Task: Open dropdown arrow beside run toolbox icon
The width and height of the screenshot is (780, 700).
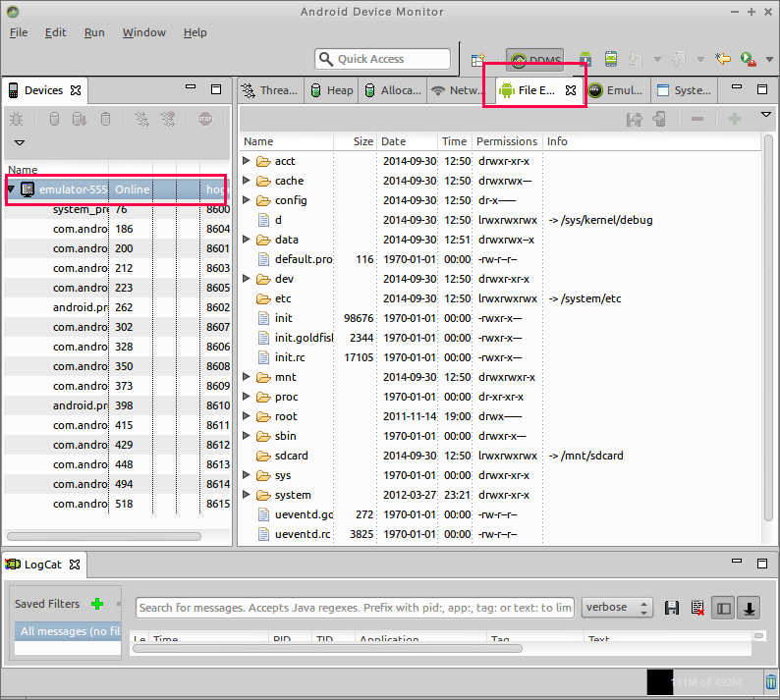Action: click(x=769, y=59)
